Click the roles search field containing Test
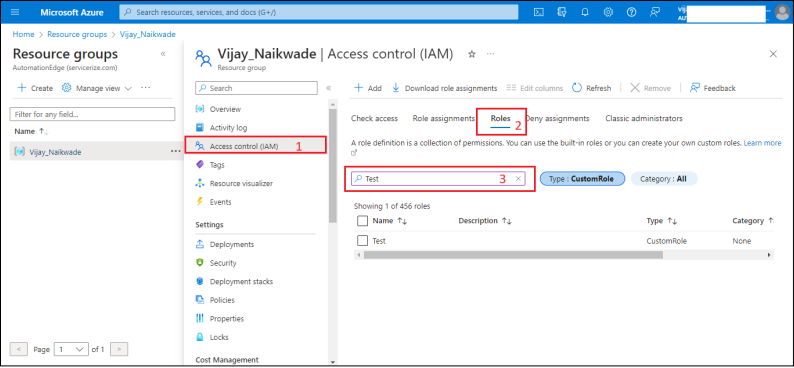The width and height of the screenshot is (794, 368). point(439,179)
